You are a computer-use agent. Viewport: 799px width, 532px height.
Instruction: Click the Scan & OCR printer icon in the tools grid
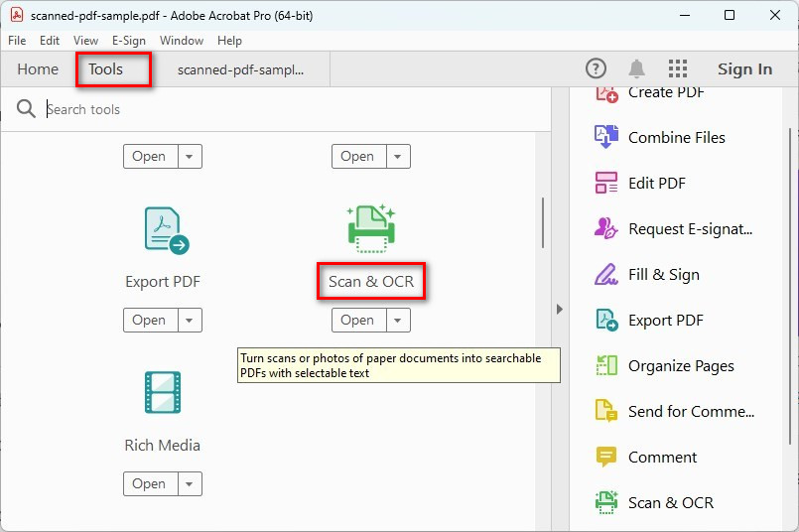pyautogui.click(x=371, y=228)
